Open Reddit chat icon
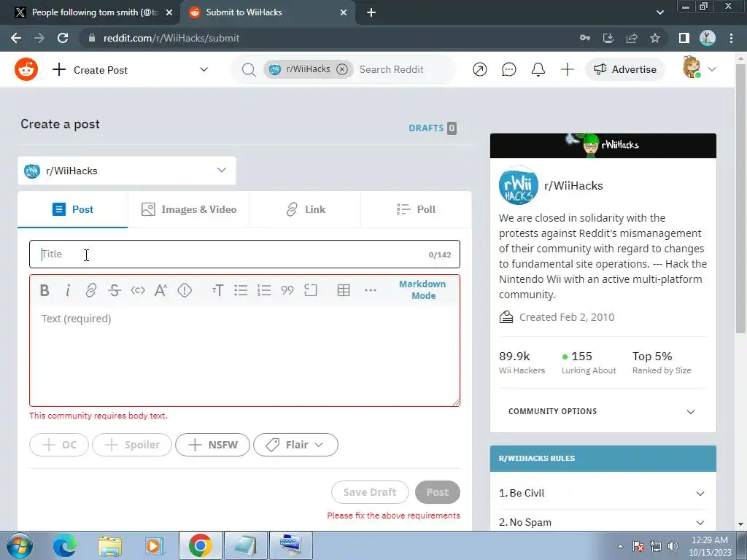Screen dimensions: 747x560 pos(508,69)
